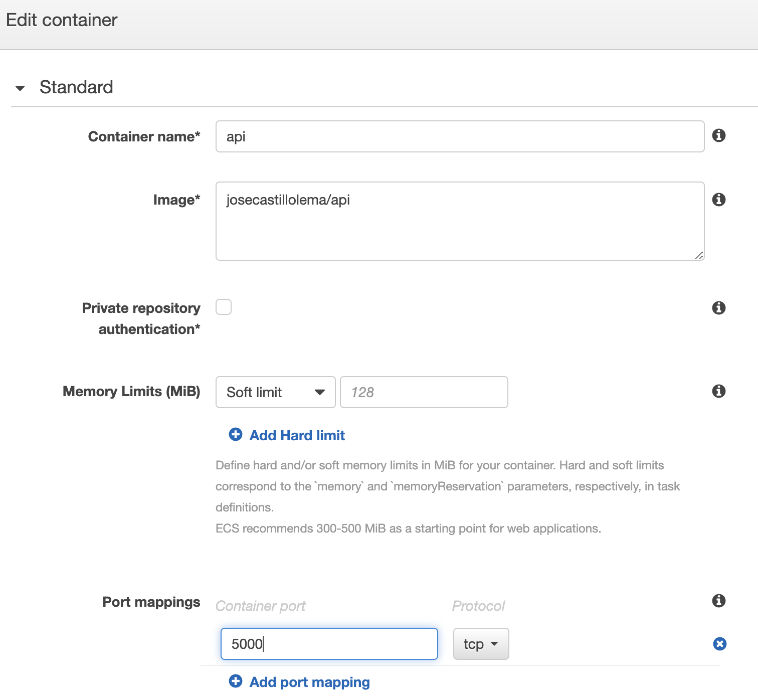
Task: Click the Standard section heading
Action: point(76,87)
